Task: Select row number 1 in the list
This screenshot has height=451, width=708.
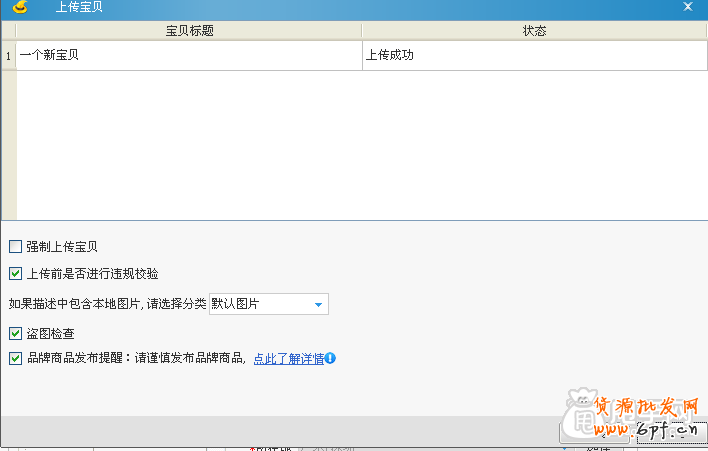Action: coord(9,56)
